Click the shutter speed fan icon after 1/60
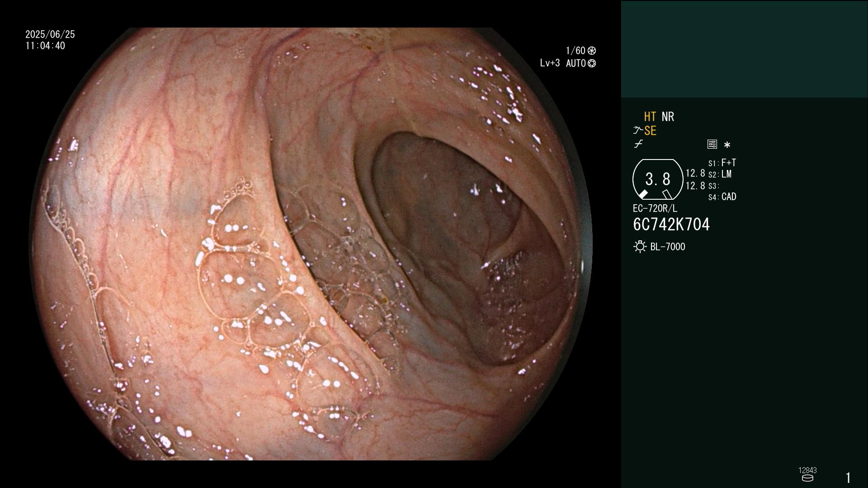The height and width of the screenshot is (488, 868). [592, 51]
